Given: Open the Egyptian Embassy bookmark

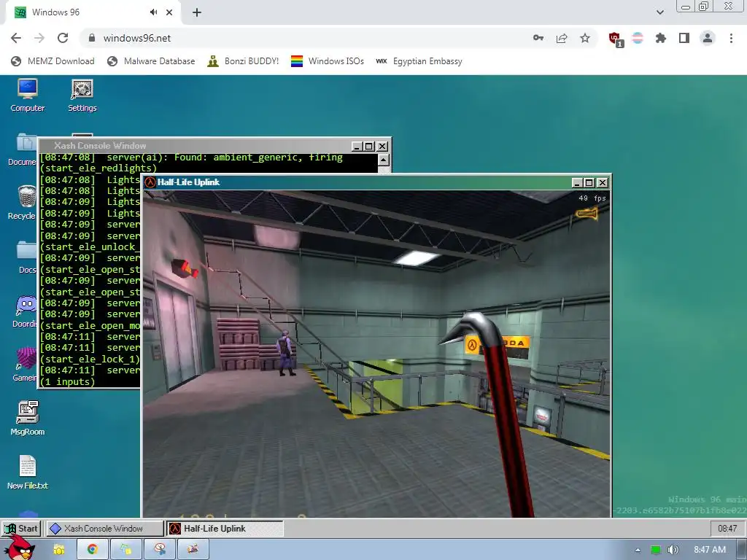Looking at the screenshot, I should click(419, 61).
